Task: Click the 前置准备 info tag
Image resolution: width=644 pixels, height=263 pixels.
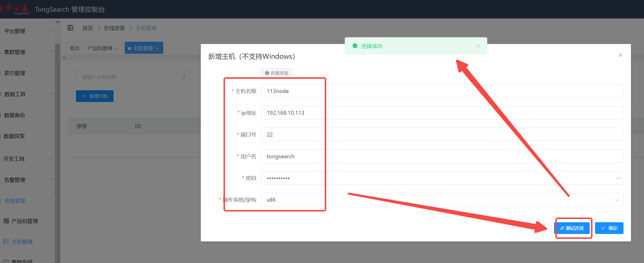Action: [x=277, y=73]
